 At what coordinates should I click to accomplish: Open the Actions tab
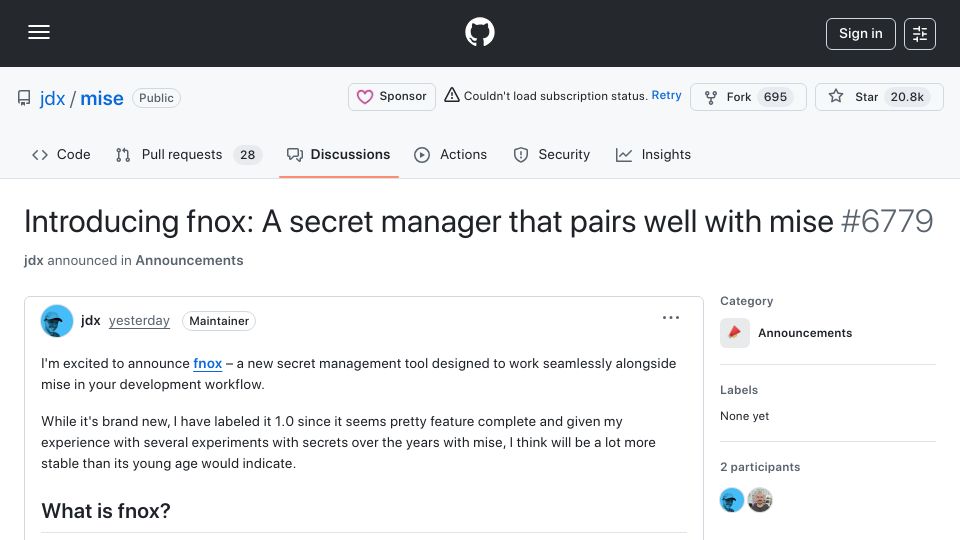(x=451, y=154)
